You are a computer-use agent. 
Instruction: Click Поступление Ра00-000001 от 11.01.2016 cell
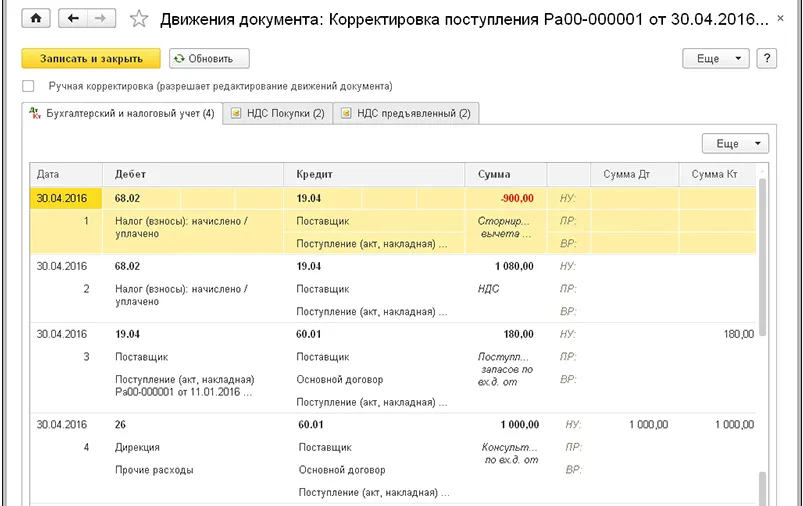185,386
